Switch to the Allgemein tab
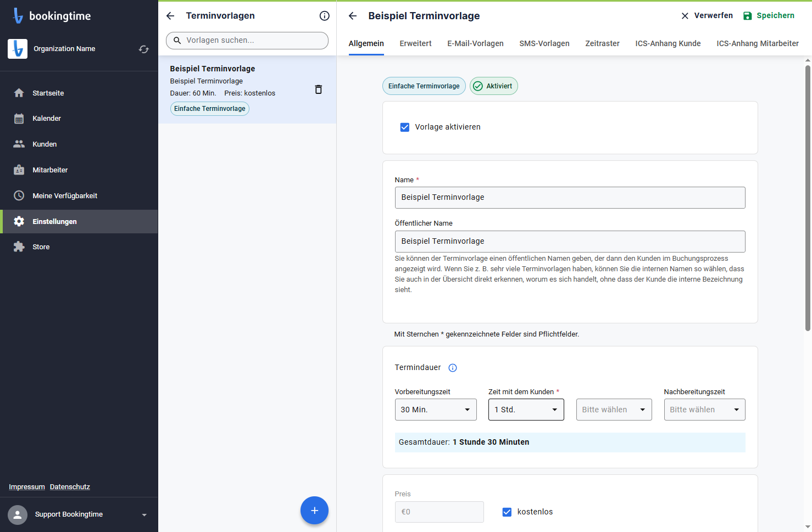Image resolution: width=812 pixels, height=532 pixels. pyautogui.click(x=366, y=43)
